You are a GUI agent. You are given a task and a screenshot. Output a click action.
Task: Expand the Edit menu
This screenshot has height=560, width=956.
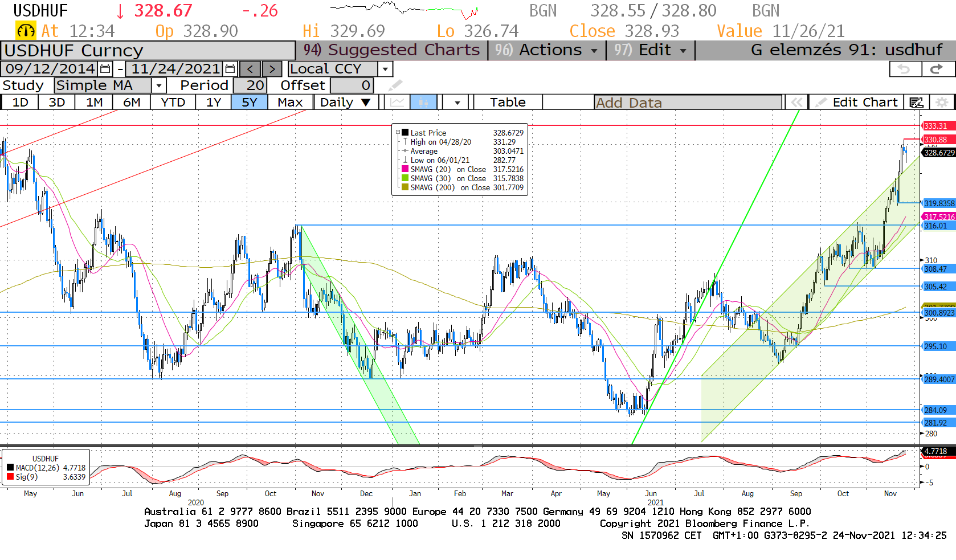point(651,50)
